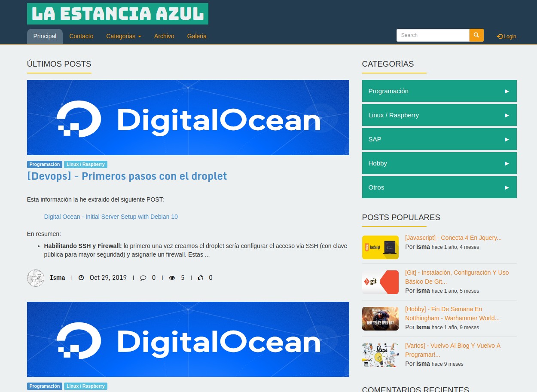
Task: Open the Javascript Conecta 4 thumbnail
Action: pos(380,247)
